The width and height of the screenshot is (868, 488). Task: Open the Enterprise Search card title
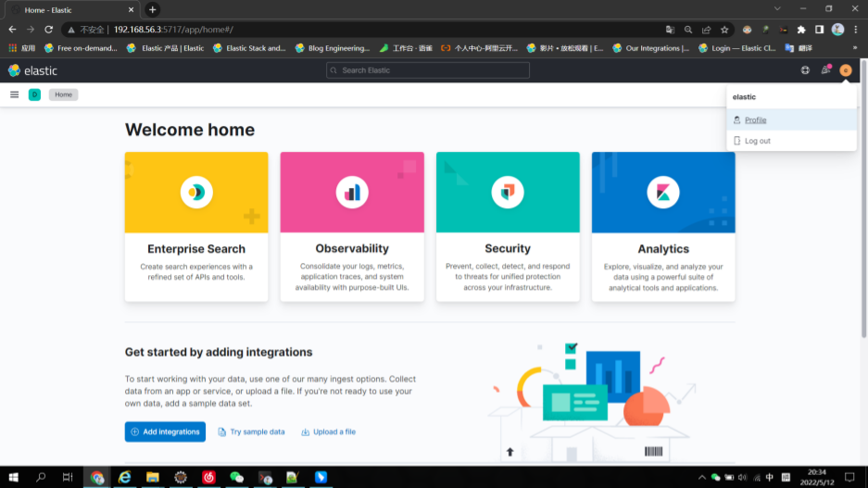(x=196, y=249)
